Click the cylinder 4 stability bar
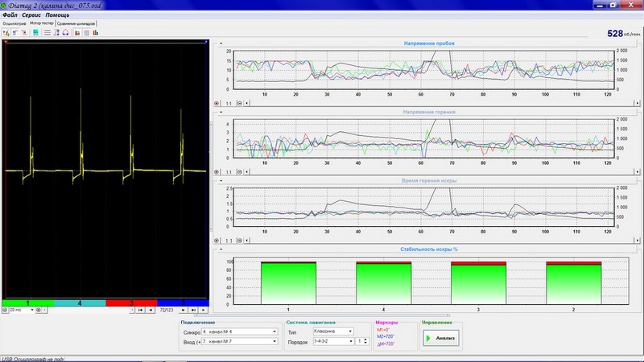Viewport: 644px width, 362px height. click(384, 283)
